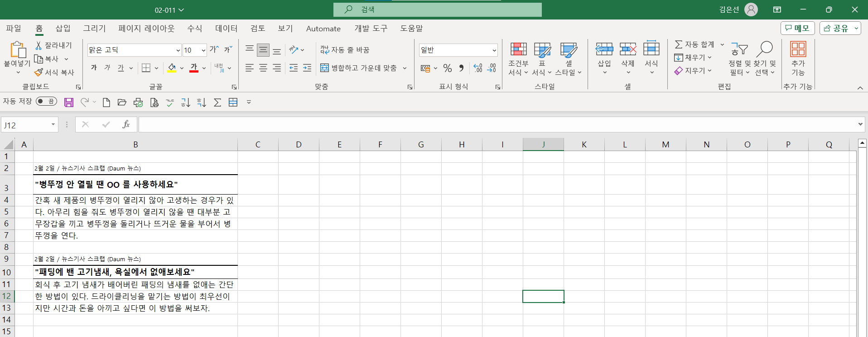Open the font size dropdown showing 10
Viewport: 868px width, 337px height.
coord(203,50)
